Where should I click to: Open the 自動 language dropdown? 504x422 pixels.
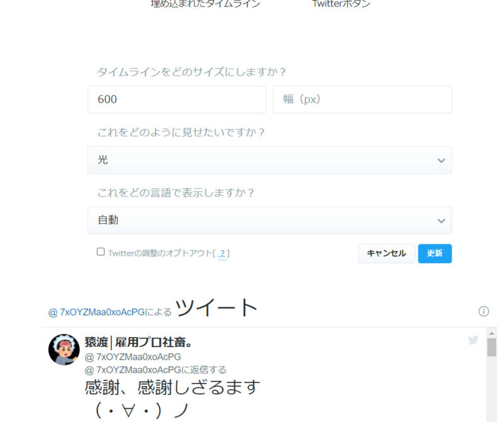click(x=270, y=220)
